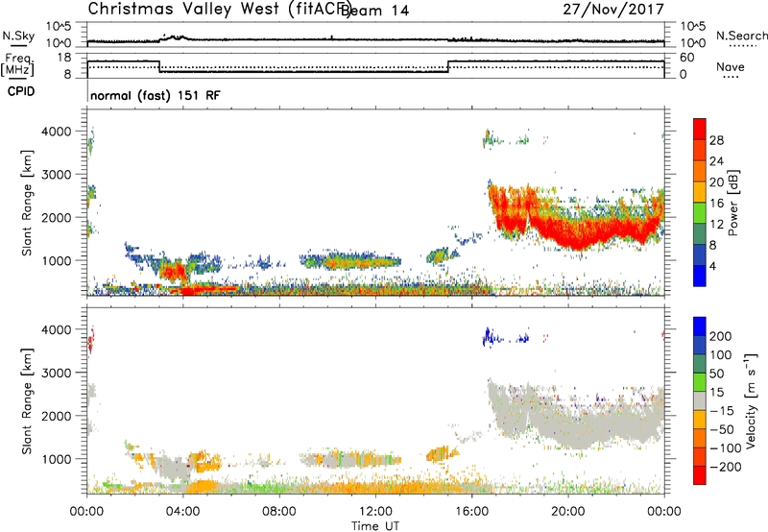Click the '12:00' time axis tick label

pyautogui.click(x=375, y=512)
